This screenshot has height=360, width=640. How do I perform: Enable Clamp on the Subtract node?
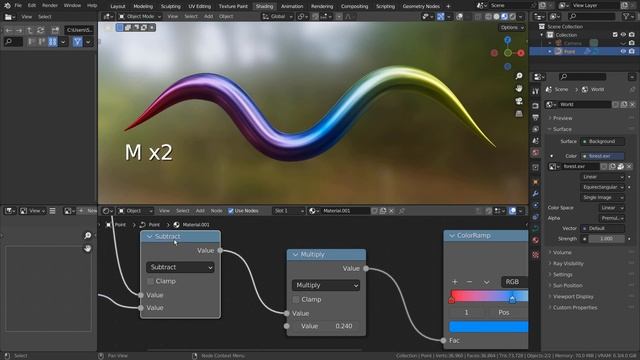pos(150,281)
